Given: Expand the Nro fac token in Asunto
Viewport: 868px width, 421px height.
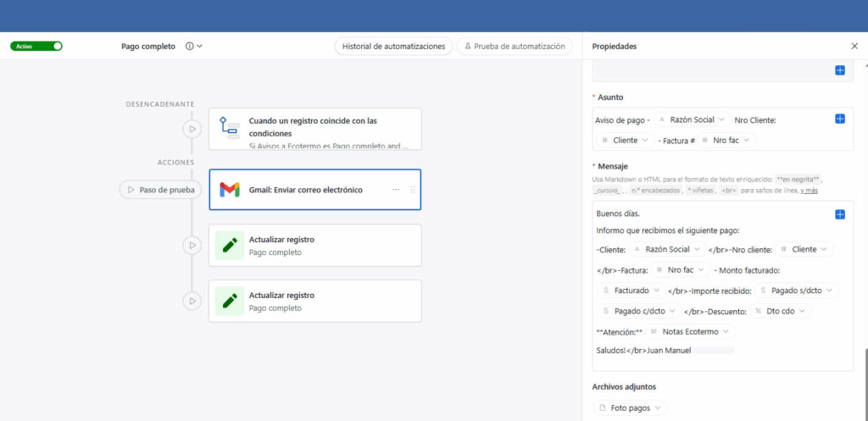Looking at the screenshot, I should click(746, 140).
